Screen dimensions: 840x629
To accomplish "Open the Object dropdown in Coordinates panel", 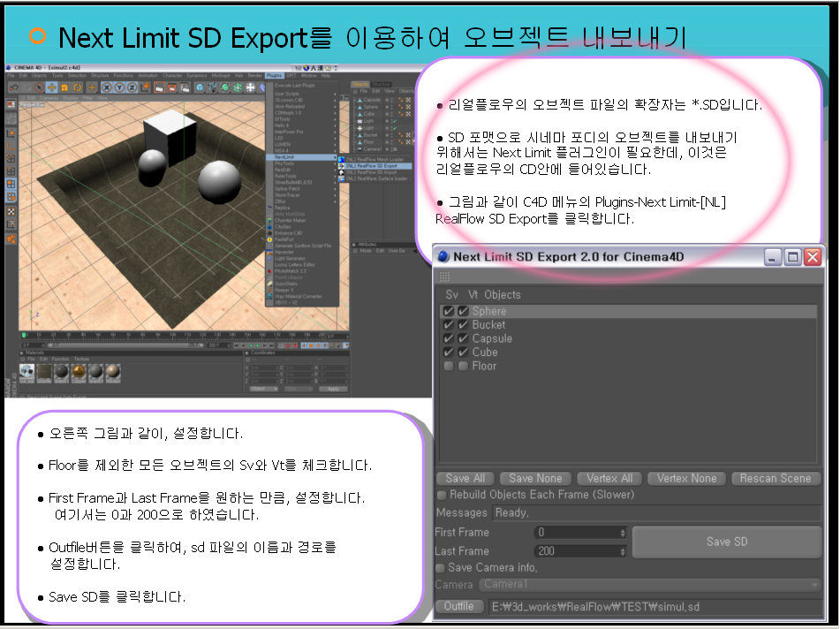I will 263,389.
